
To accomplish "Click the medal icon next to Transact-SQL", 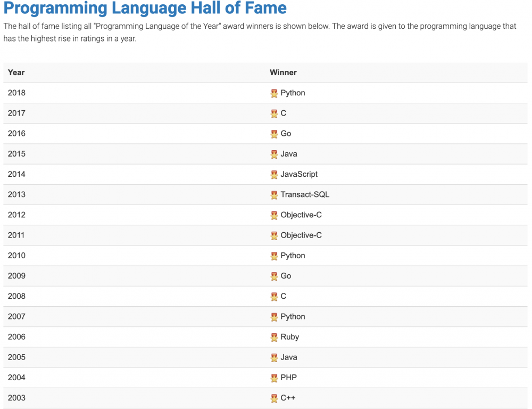I will [x=274, y=195].
